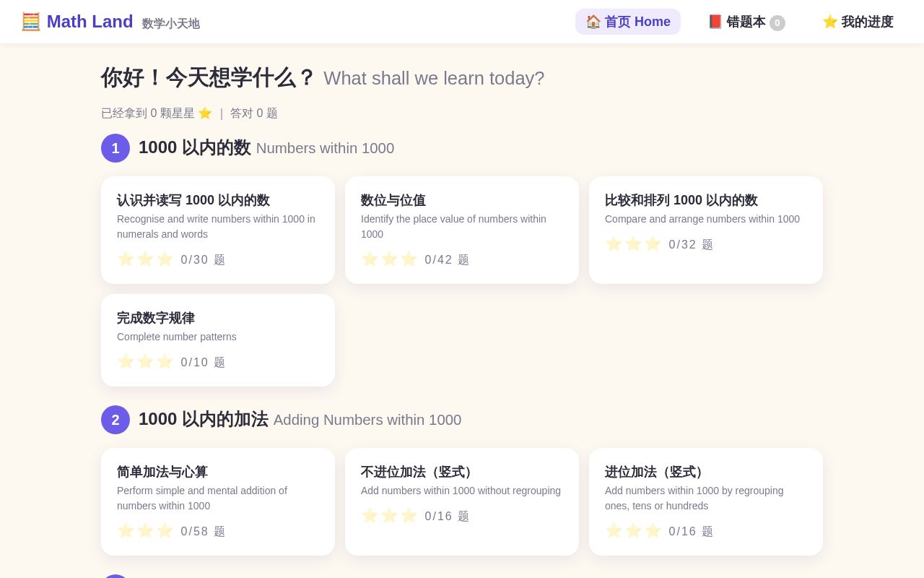Click the 0/42 题 progress count
This screenshot has width=924, height=578.
point(447,259)
